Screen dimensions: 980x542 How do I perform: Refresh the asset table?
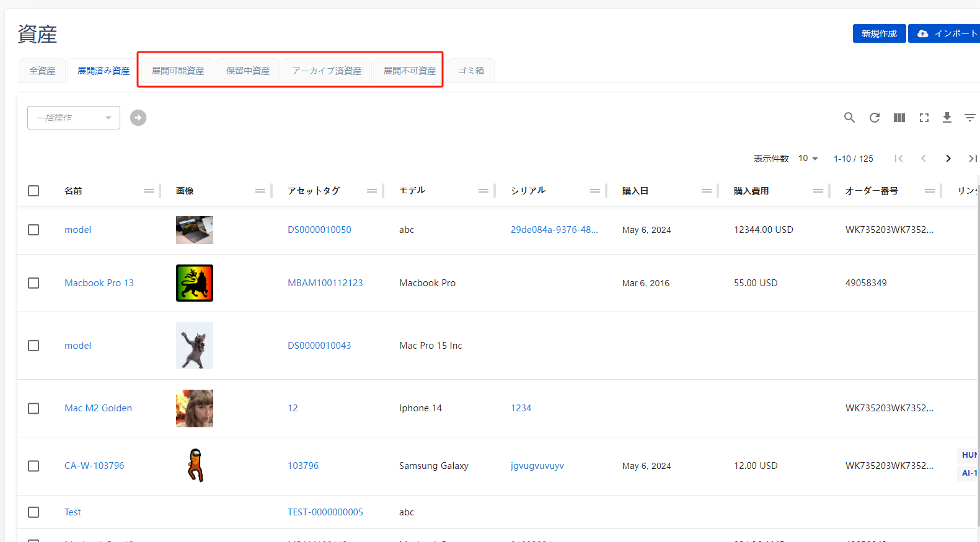pos(874,118)
